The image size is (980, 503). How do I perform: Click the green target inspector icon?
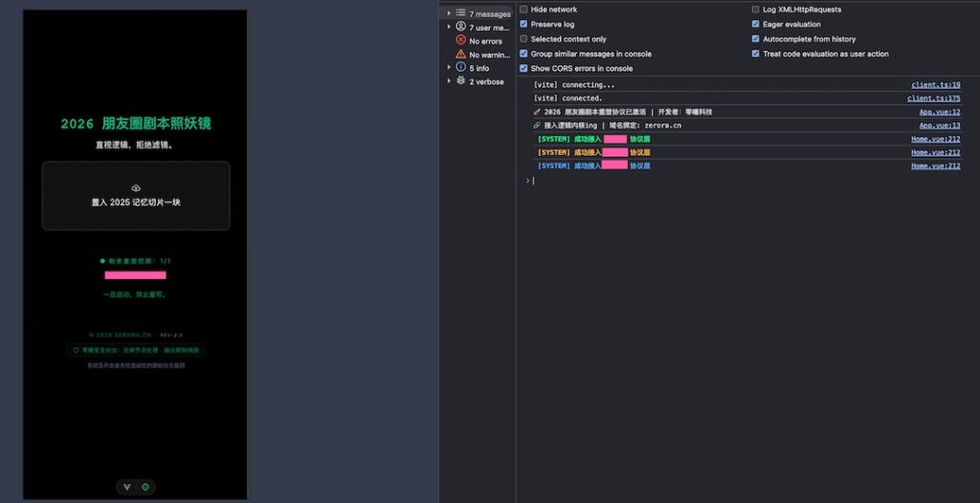[x=145, y=487]
